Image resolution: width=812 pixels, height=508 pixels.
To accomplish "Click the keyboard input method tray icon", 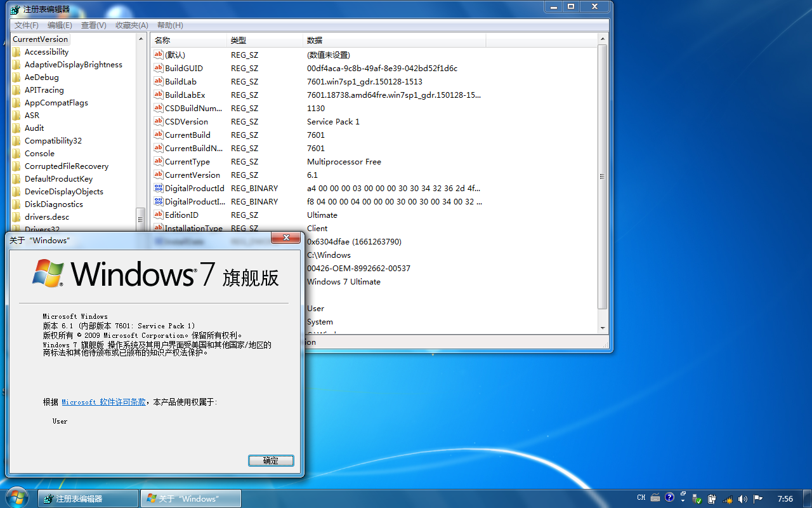I will pos(655,498).
